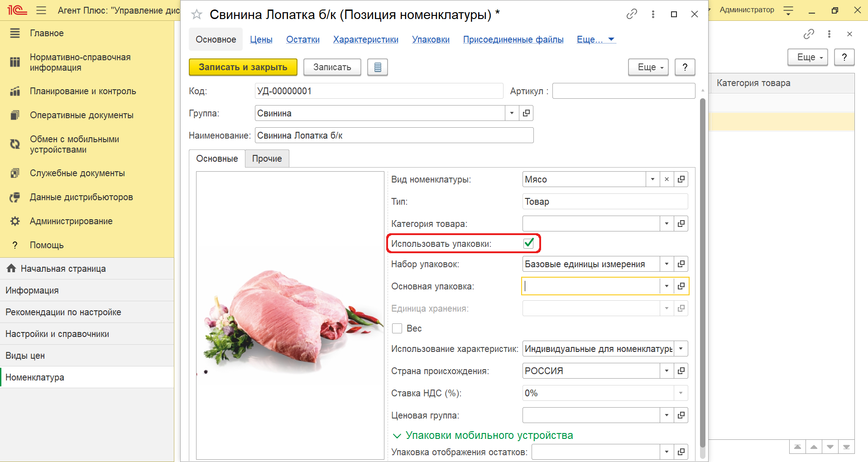
Task: Open 1C main menu hamburger icon
Action: coord(41,10)
